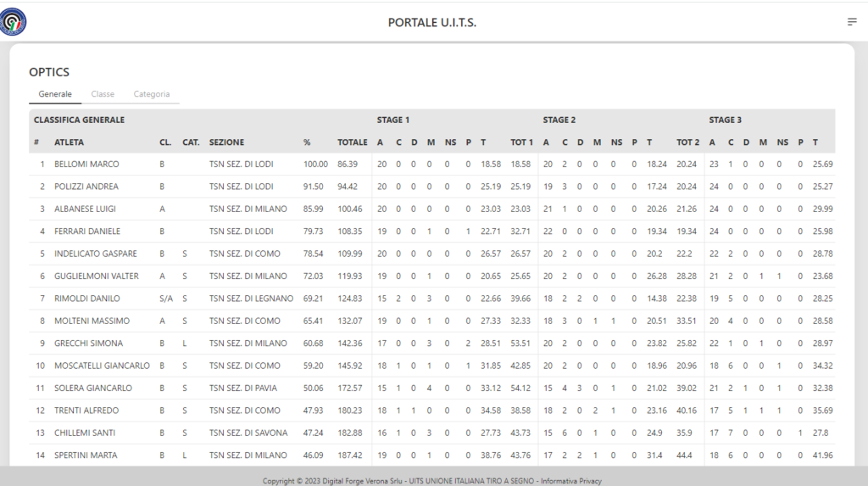The width and height of the screenshot is (868, 486).
Task: Select athlete SPERTINI MARTA
Action: tap(86, 455)
